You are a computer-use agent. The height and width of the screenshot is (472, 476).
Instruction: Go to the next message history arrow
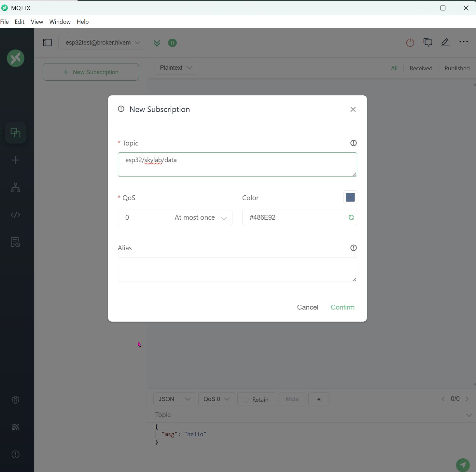pos(467,399)
